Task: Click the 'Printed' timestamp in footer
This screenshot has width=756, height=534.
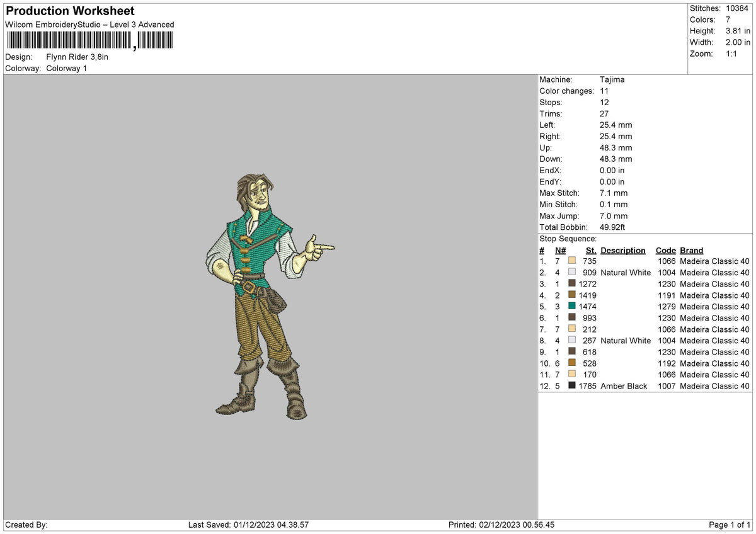Action: 501,525
